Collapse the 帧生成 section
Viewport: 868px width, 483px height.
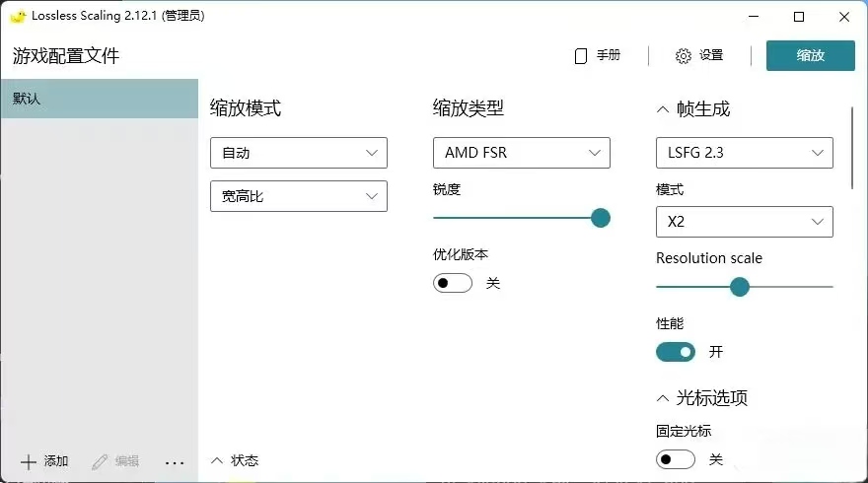click(x=663, y=109)
